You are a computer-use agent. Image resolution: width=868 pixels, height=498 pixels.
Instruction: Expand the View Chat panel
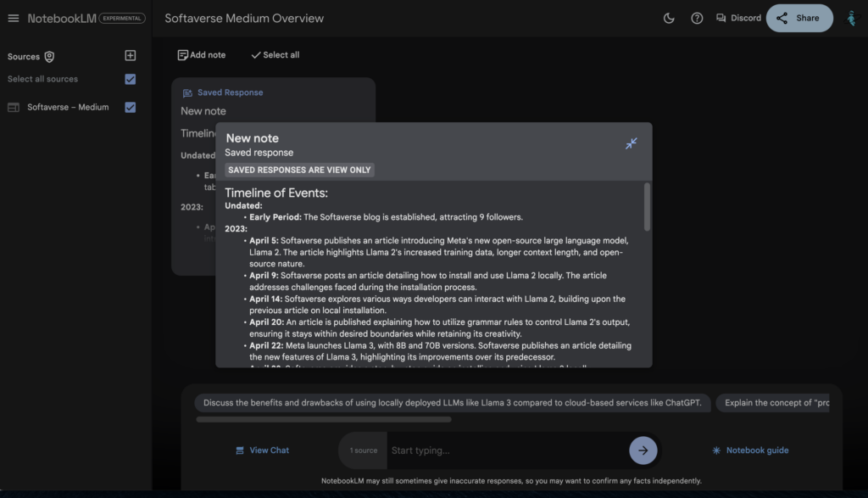(262, 450)
